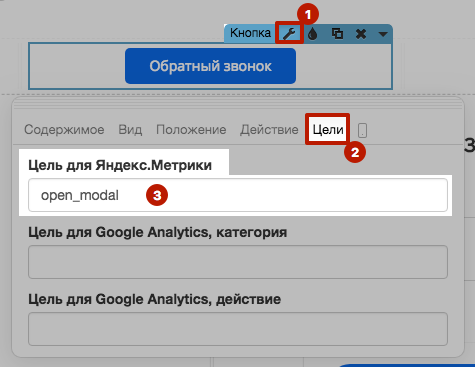Image resolution: width=475 pixels, height=367 pixels.
Task: Duplicate the Кнопка widget with copy icon
Action: [x=337, y=33]
